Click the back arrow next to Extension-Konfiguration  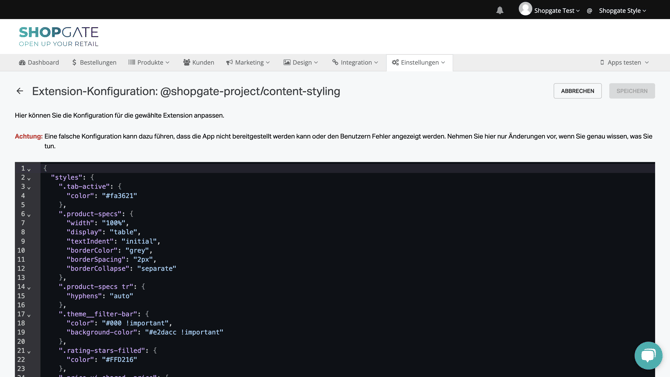coord(20,91)
